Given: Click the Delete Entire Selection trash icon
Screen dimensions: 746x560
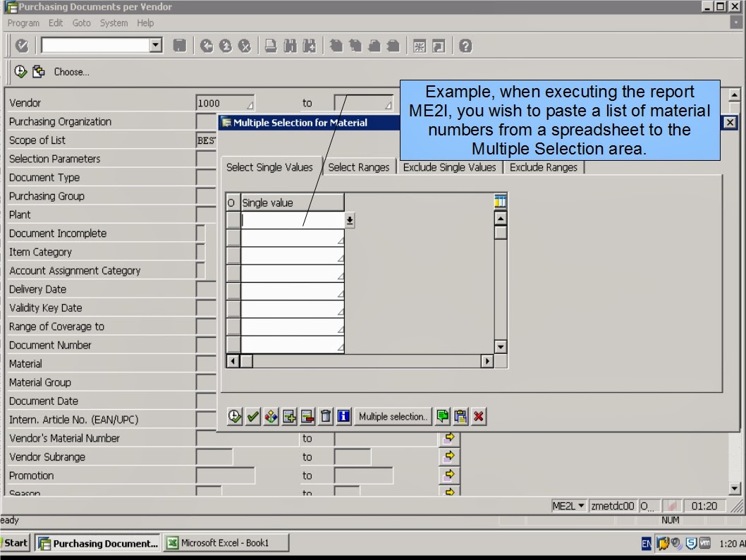Looking at the screenshot, I should coord(325,416).
